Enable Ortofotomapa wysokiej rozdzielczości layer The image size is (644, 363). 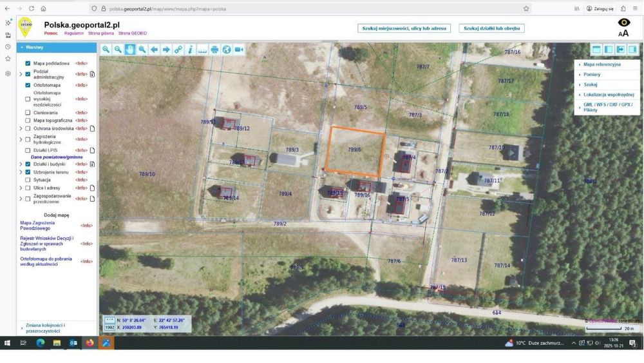point(28,99)
